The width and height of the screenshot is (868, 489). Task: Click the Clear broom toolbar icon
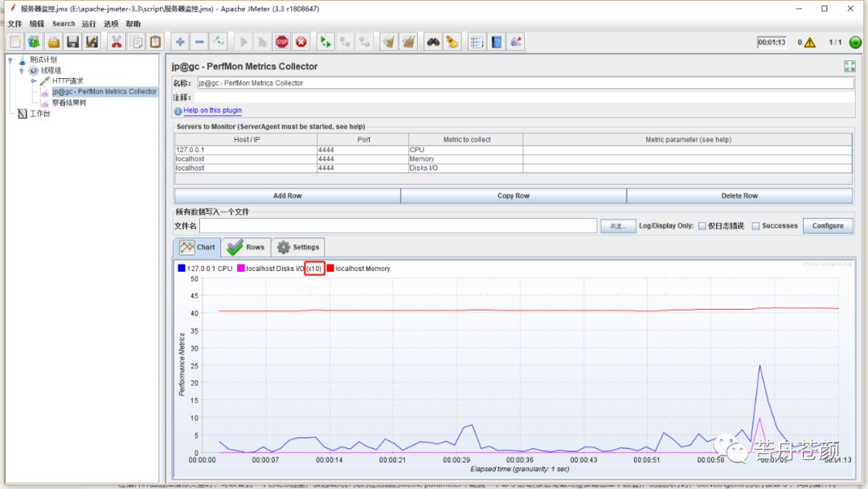coord(452,42)
